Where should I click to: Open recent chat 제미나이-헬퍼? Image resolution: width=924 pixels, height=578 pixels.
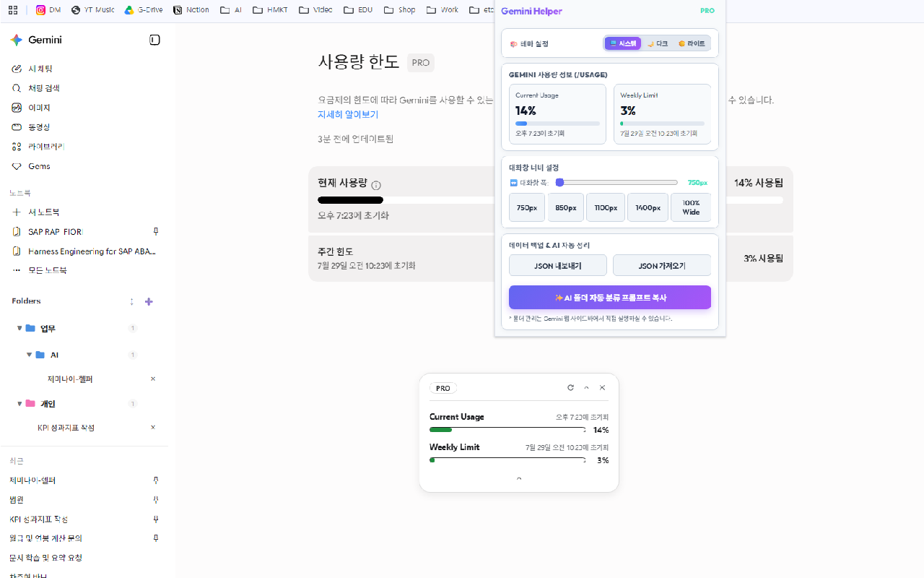[32, 480]
